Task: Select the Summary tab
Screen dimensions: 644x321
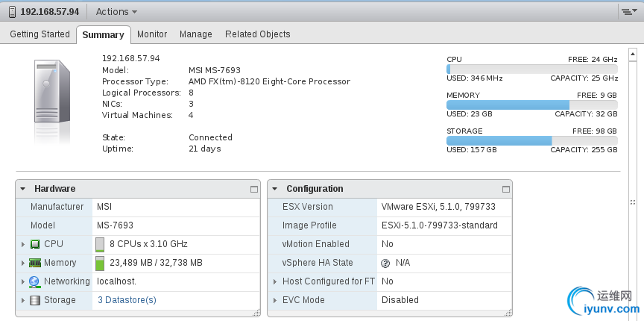Action: (x=103, y=35)
